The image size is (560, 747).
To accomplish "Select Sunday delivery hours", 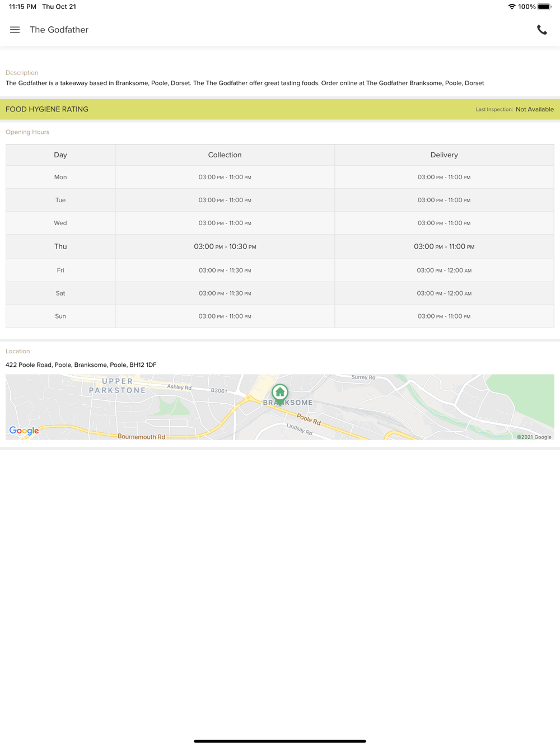I will 444,316.
